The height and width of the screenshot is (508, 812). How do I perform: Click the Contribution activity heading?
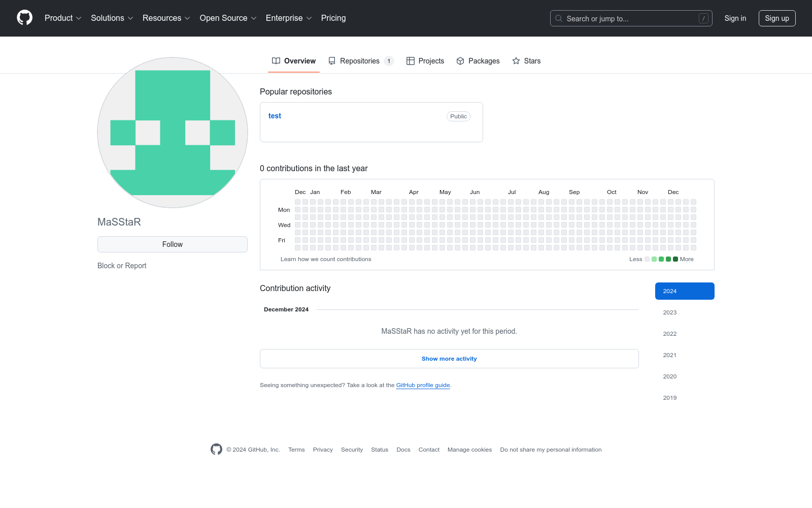tap(295, 289)
